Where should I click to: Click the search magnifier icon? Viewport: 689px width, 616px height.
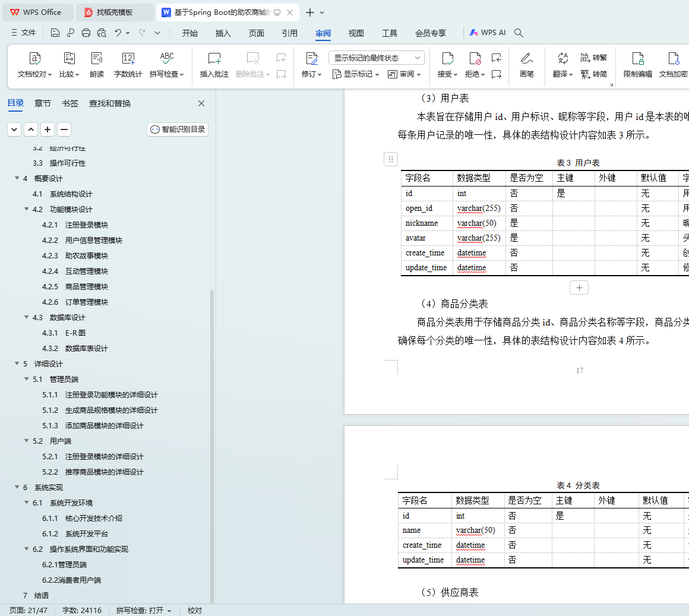point(519,33)
